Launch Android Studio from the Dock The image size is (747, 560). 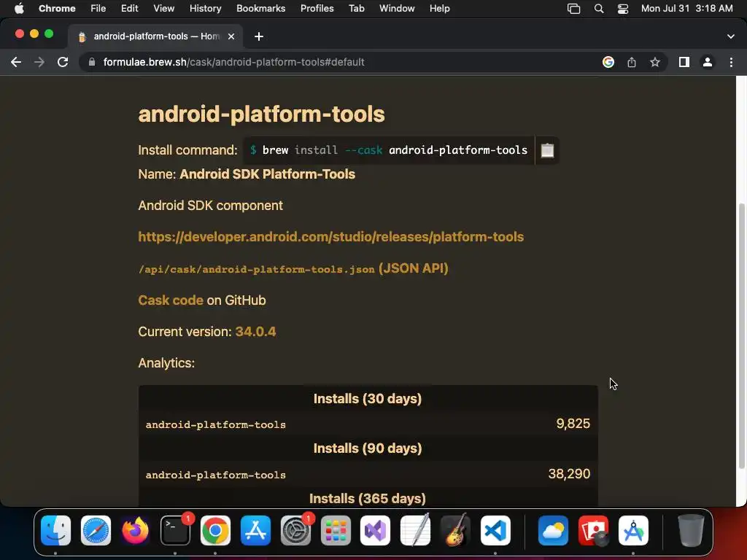click(x=633, y=531)
